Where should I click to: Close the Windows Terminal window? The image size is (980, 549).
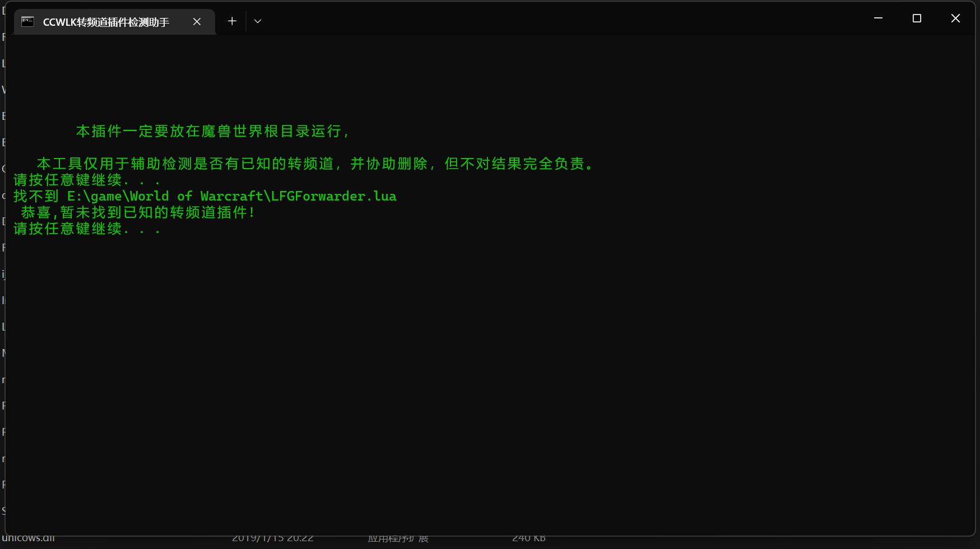(955, 18)
